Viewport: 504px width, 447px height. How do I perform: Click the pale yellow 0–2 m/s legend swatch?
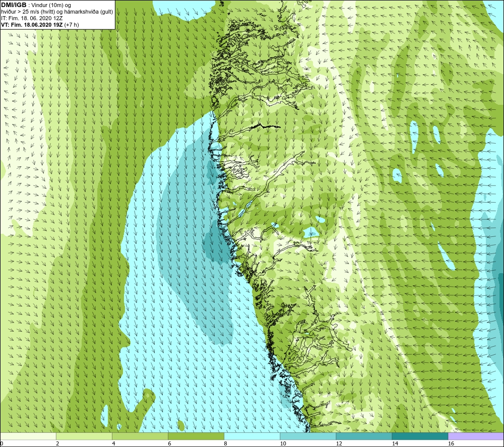28,436
